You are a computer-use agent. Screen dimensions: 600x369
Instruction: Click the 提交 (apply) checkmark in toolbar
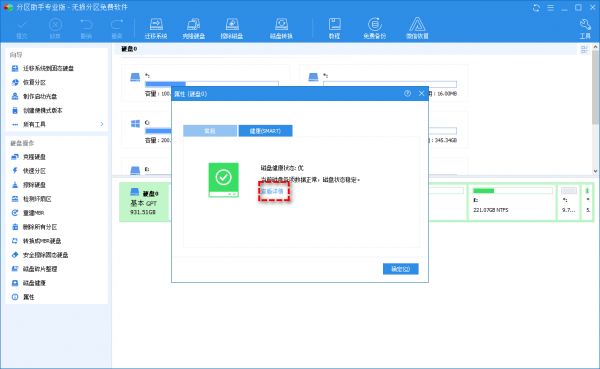(x=22, y=29)
